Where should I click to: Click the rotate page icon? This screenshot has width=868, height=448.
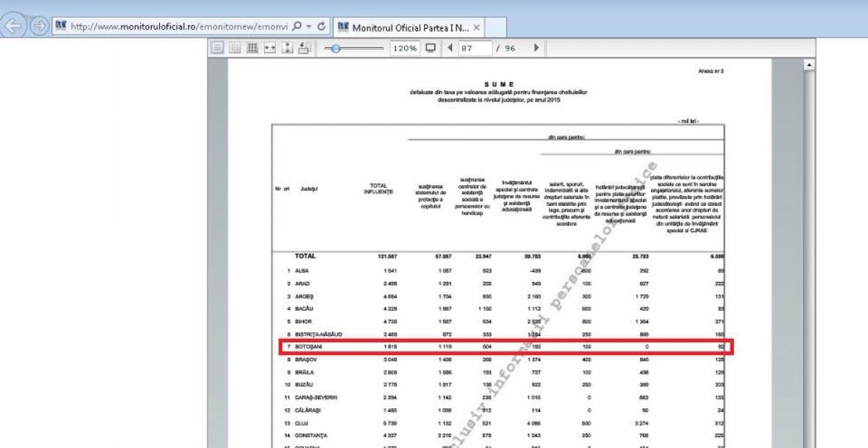point(304,48)
